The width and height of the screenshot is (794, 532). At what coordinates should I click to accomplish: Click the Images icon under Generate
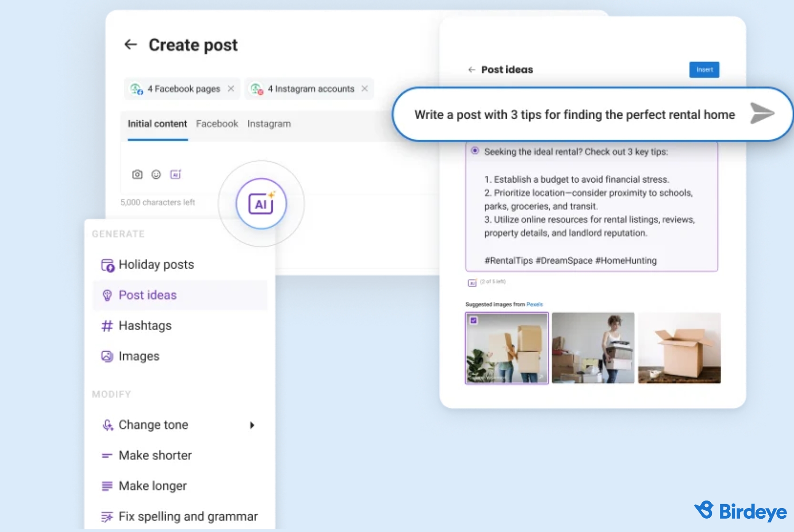106,356
